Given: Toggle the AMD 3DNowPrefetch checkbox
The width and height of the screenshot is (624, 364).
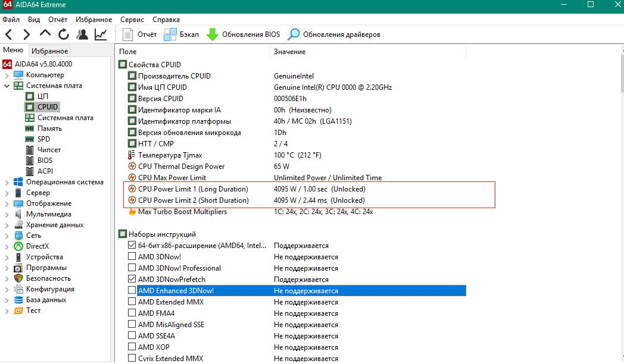Looking at the screenshot, I should coord(132,279).
